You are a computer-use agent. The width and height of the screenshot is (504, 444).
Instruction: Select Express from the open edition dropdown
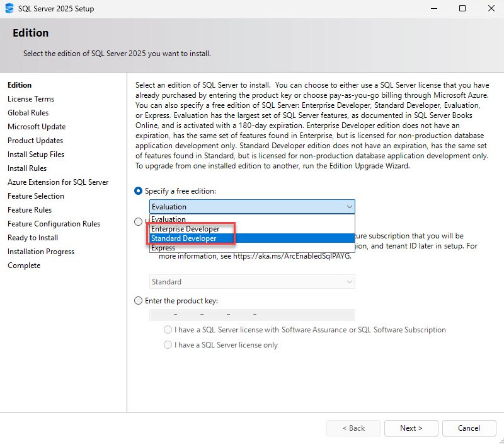click(x=163, y=247)
